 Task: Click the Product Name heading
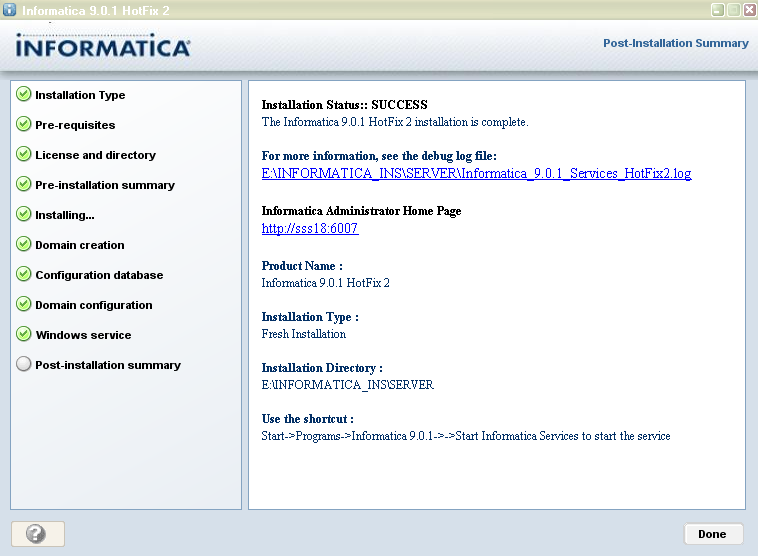302,266
